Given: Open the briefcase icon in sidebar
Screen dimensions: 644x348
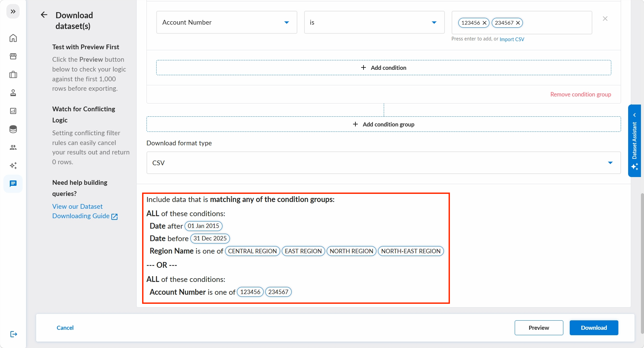Looking at the screenshot, I should click(x=13, y=75).
